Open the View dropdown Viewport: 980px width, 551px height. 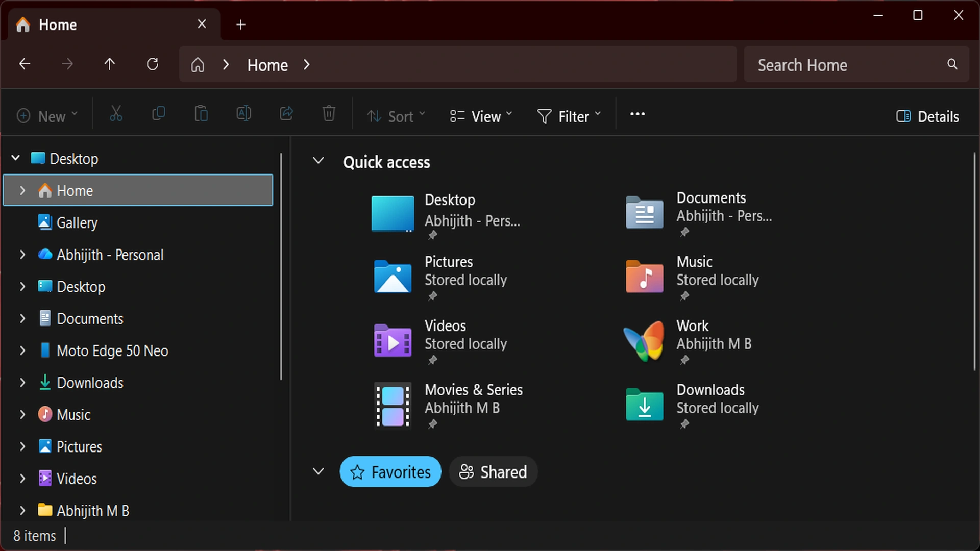tap(480, 116)
